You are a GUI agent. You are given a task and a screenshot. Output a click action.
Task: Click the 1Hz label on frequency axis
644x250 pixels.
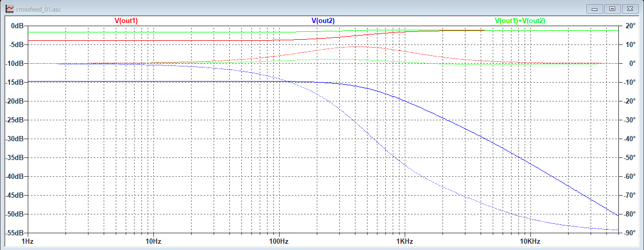[28, 242]
